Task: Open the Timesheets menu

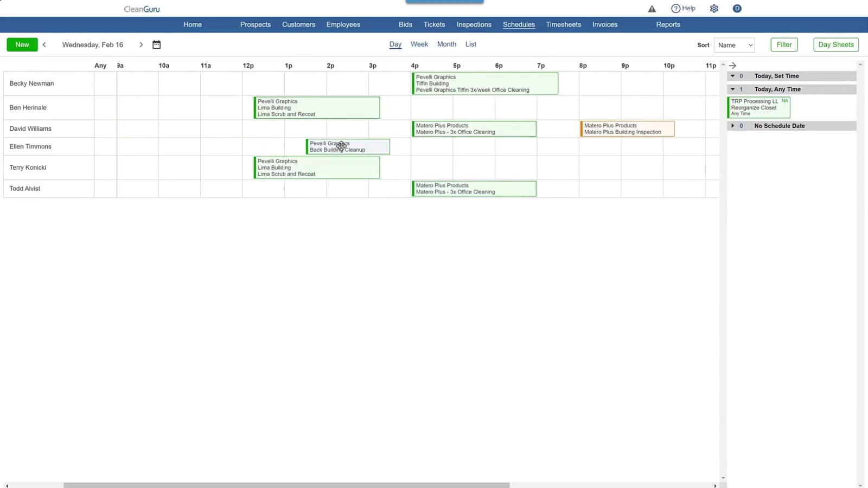Action: pos(563,24)
